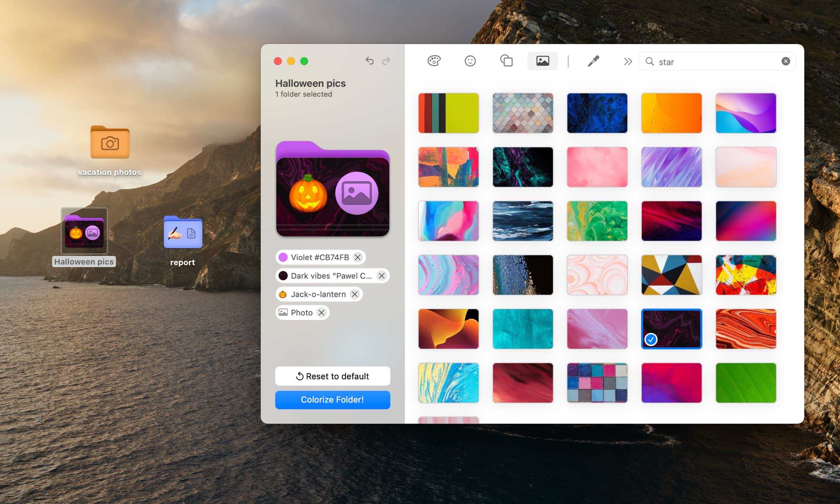This screenshot has height=504, width=840.
Task: Activate the eyedropper color picker tool
Action: [x=594, y=61]
